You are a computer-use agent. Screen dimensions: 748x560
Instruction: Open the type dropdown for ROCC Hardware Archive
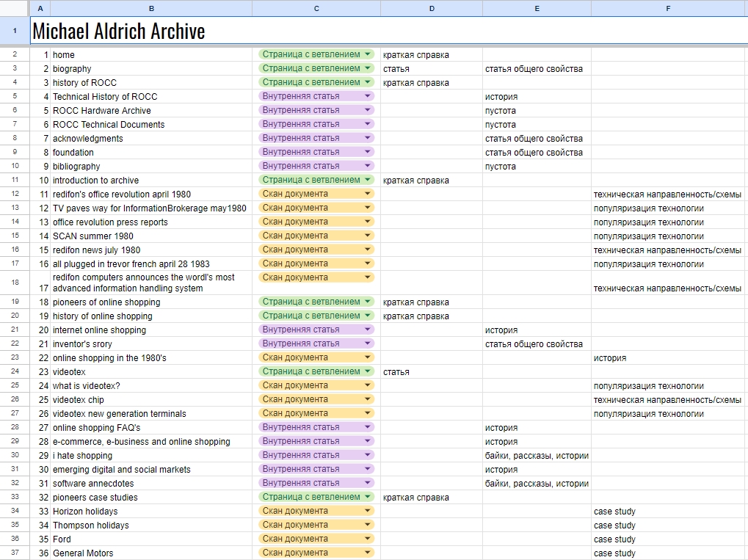pyautogui.click(x=367, y=109)
